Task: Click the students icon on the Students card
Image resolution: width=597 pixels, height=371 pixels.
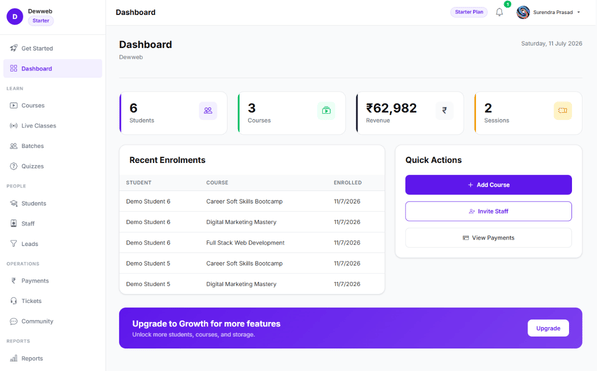Action: 208,110
